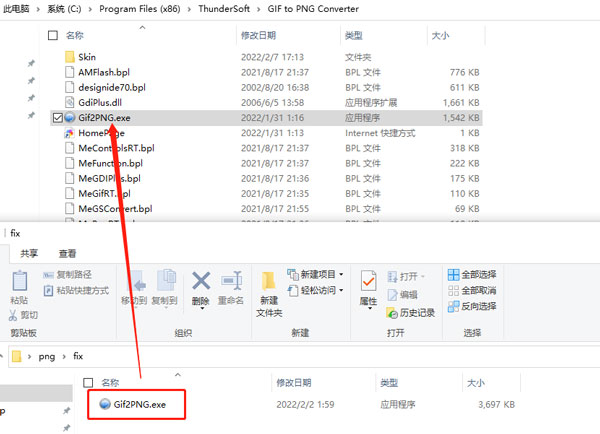Sort by Date modified (修改日期) in fix window
The height and width of the screenshot is (434, 600).
tap(294, 383)
